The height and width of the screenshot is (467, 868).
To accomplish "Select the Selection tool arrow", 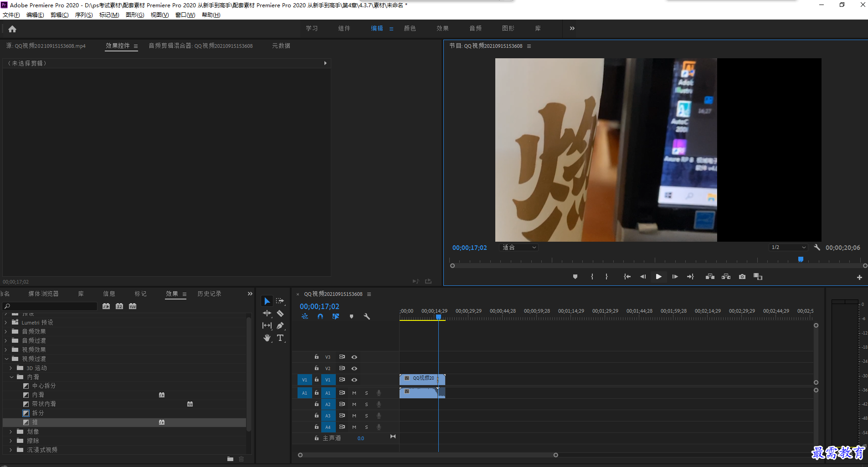I will [267, 301].
